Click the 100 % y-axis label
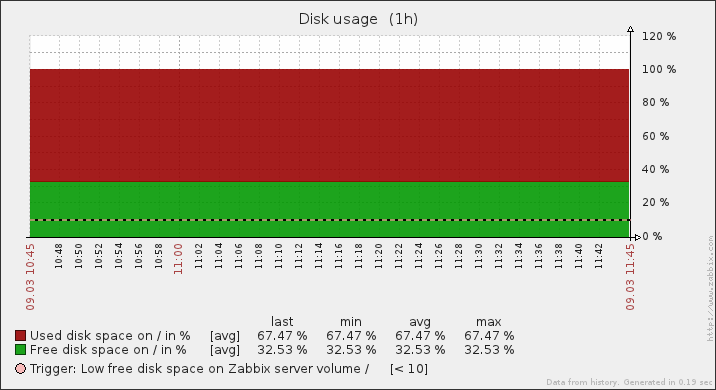The height and width of the screenshot is (390, 716). (x=659, y=69)
